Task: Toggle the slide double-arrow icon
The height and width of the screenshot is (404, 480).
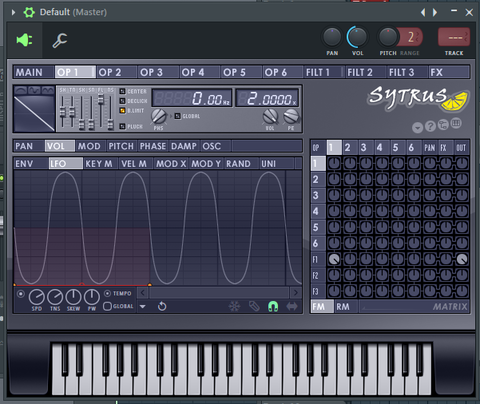Action: [292, 306]
